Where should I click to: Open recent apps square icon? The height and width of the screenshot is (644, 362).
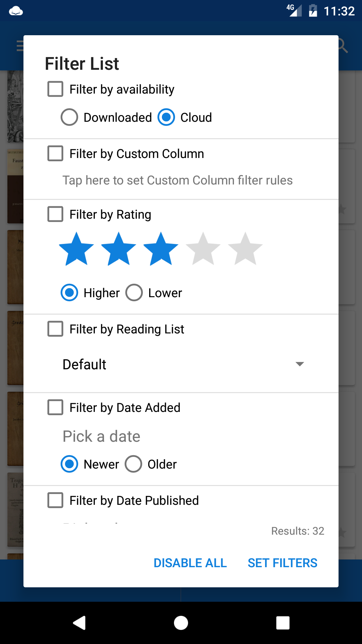(x=283, y=623)
